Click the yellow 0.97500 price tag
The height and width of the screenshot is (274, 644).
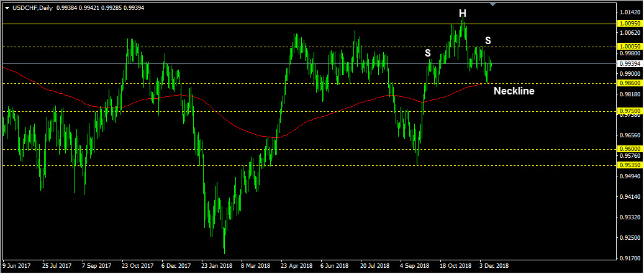(x=629, y=111)
